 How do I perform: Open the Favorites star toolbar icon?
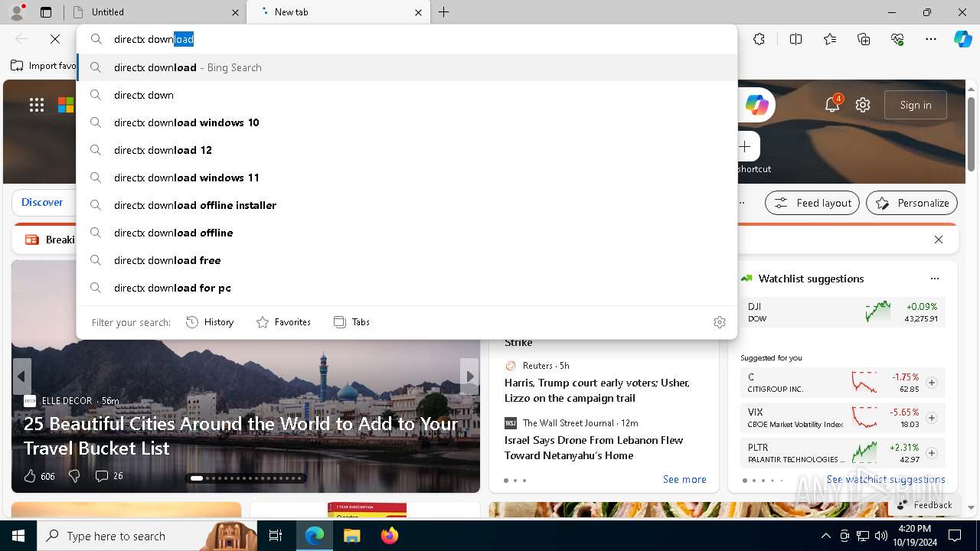pyautogui.click(x=830, y=39)
